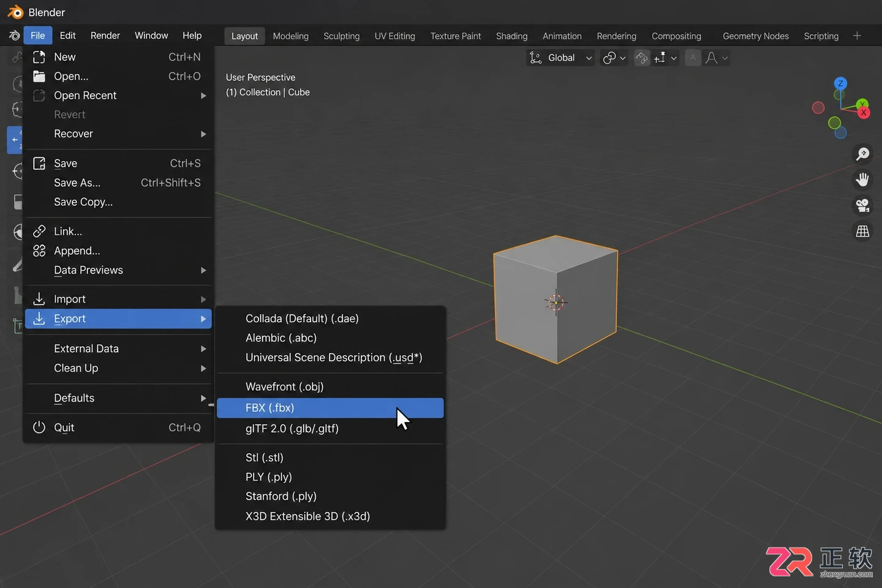
Task: Open the proportional falloff dropdown
Action: click(x=716, y=58)
